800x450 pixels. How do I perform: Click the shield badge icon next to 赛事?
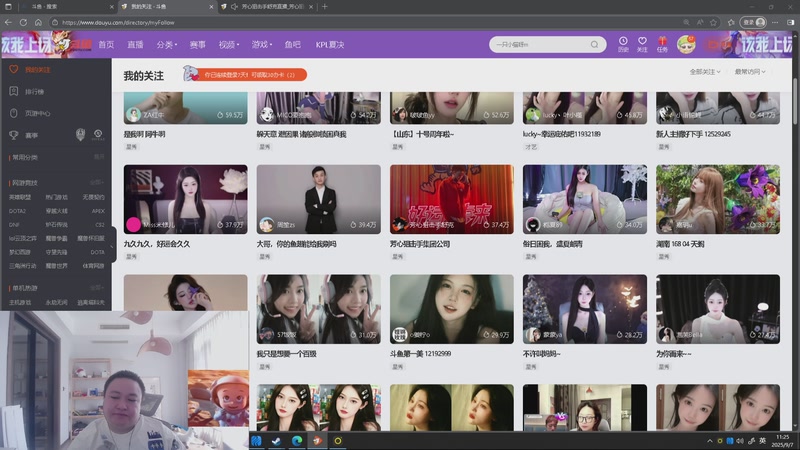coord(80,135)
